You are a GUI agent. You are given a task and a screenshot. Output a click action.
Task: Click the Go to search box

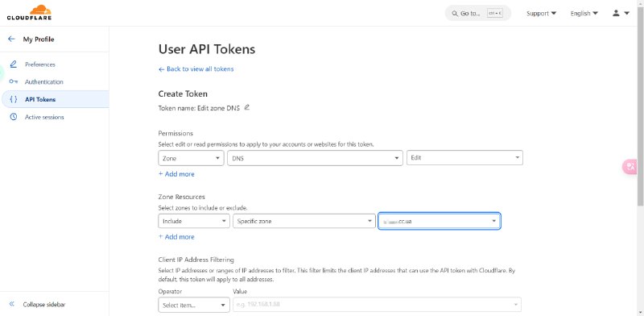pyautogui.click(x=478, y=13)
